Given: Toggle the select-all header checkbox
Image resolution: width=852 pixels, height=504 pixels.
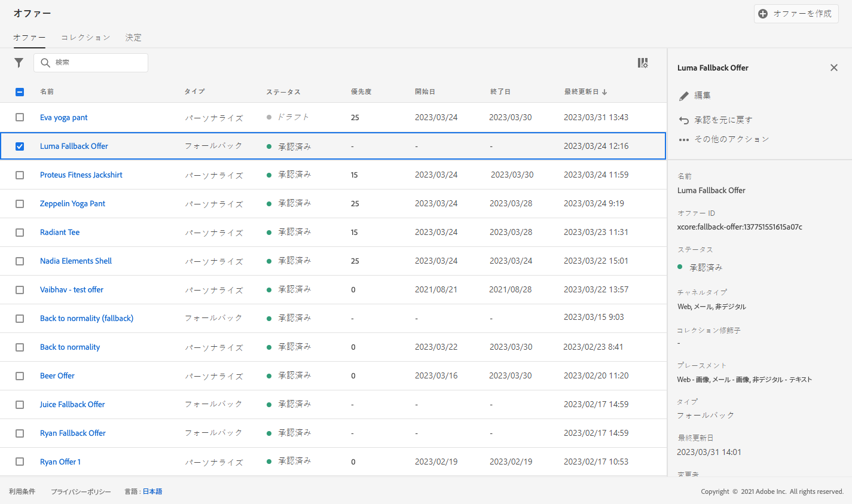Looking at the screenshot, I should (x=20, y=92).
